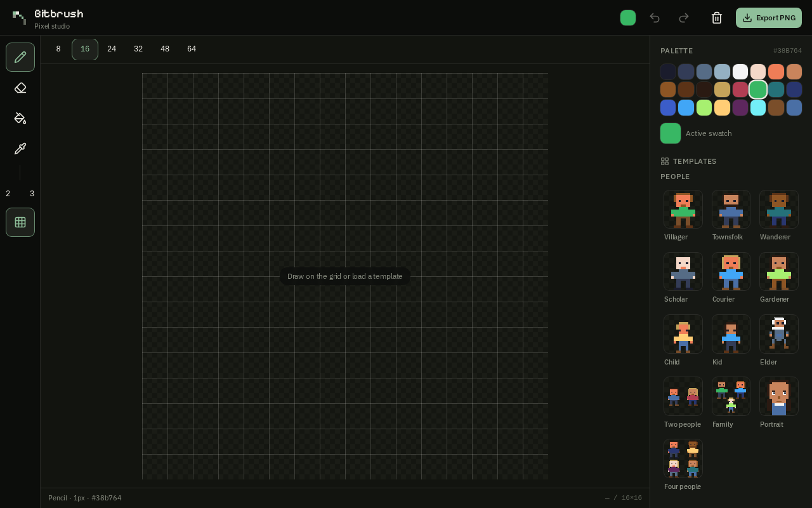Set brush size to 3
Image resolution: width=812 pixels, height=508 pixels.
32,194
